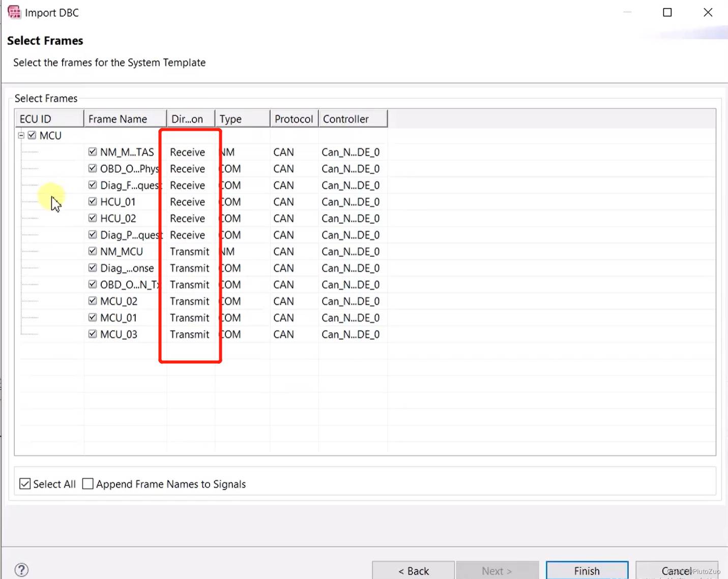The width and height of the screenshot is (728, 579).
Task: Toggle the Diag_F...quest frame checkbox
Action: click(93, 185)
